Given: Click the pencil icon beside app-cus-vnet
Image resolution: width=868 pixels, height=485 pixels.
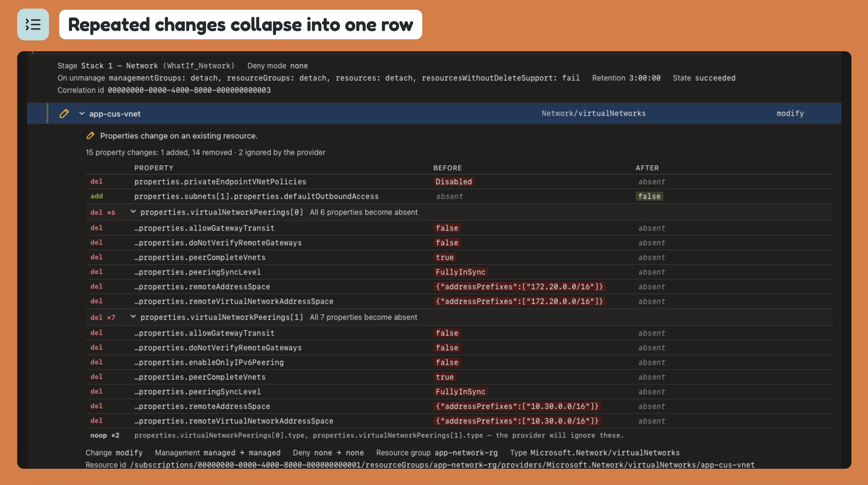Looking at the screenshot, I should (64, 114).
